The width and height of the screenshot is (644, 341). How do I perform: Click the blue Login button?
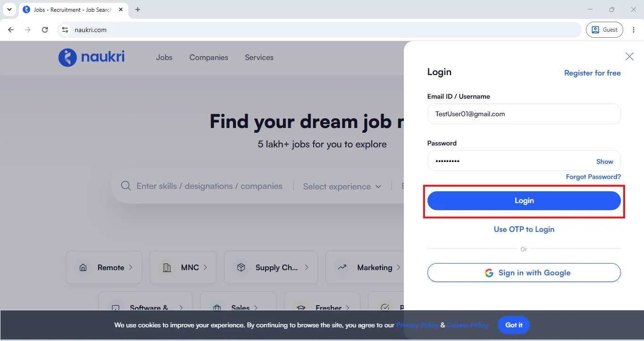[524, 201]
